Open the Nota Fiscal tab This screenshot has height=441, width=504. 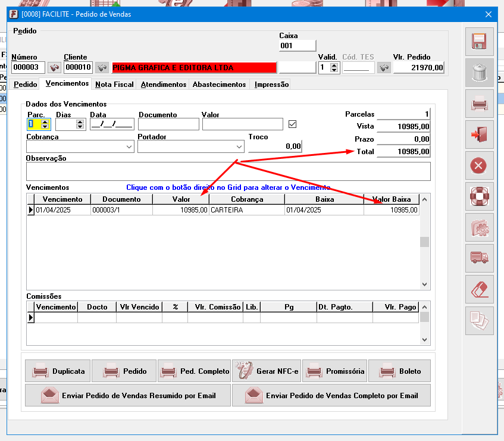tap(114, 85)
